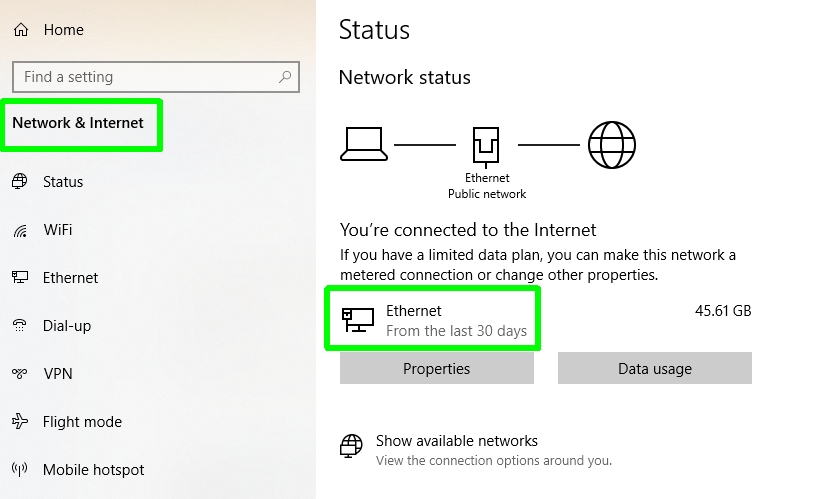Viewport: 829px width, 499px height.
Task: Open Show available networks link
Action: tap(456, 441)
